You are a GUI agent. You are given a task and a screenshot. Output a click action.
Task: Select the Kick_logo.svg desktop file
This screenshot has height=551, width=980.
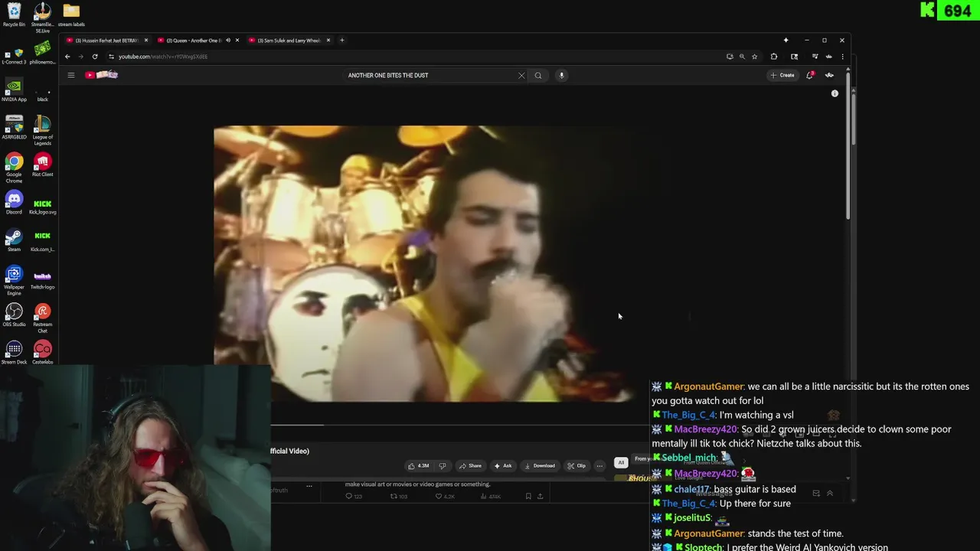click(42, 206)
